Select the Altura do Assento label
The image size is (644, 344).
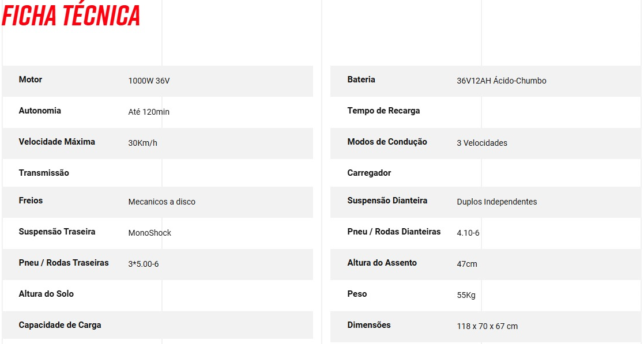click(382, 263)
